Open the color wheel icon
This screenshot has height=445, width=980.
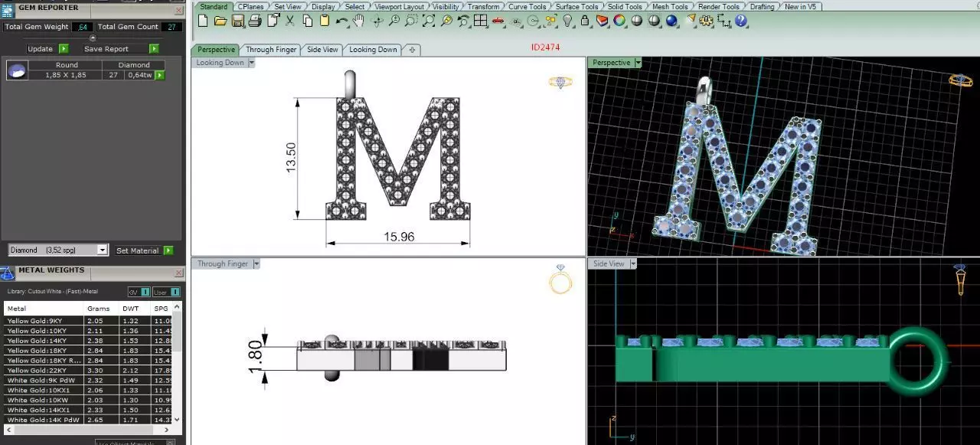(619, 21)
